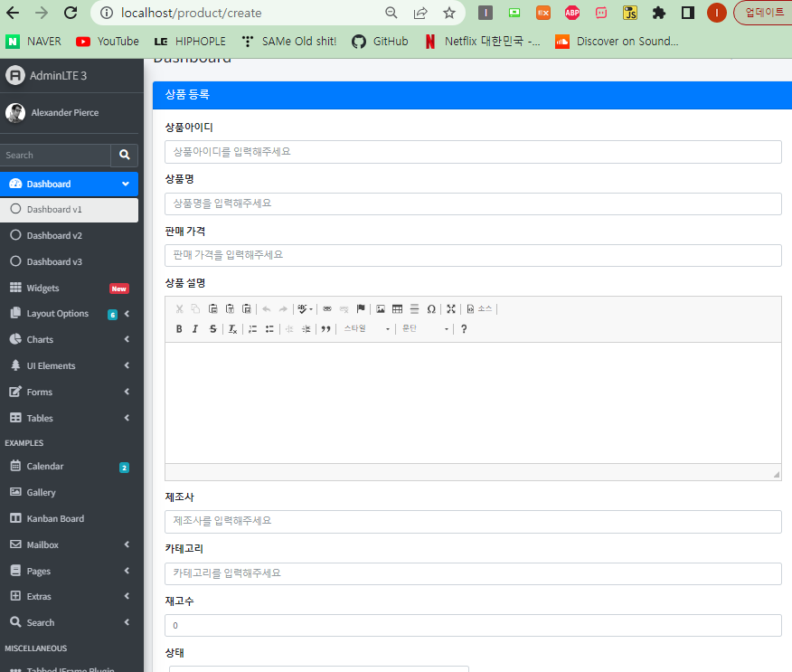
Task: Remove formatting with Tx icon
Action: 232,329
